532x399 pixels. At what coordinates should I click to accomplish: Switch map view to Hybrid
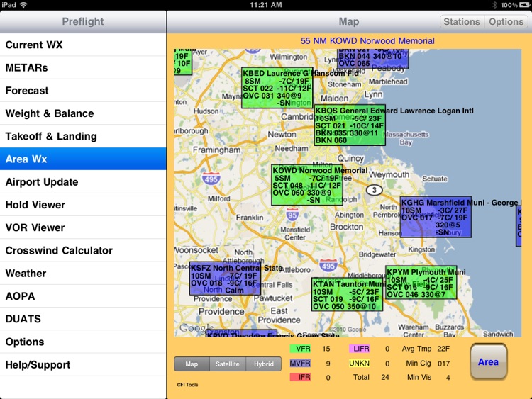point(264,364)
